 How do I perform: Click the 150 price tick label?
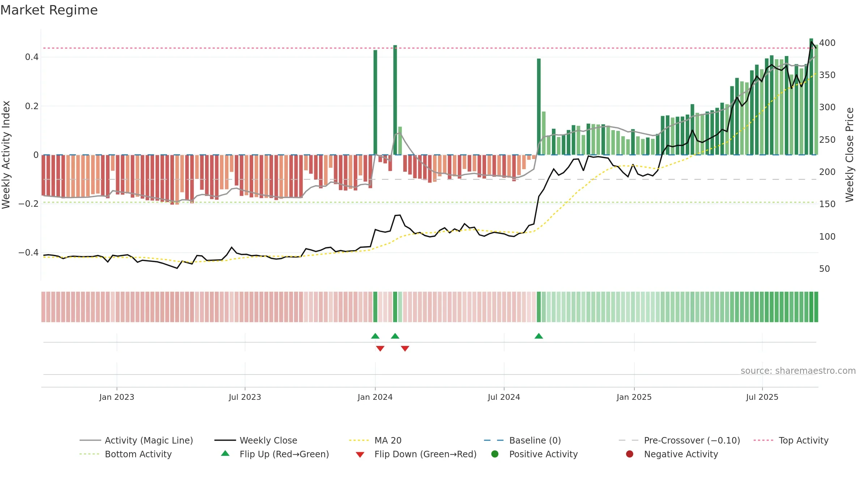click(x=827, y=204)
